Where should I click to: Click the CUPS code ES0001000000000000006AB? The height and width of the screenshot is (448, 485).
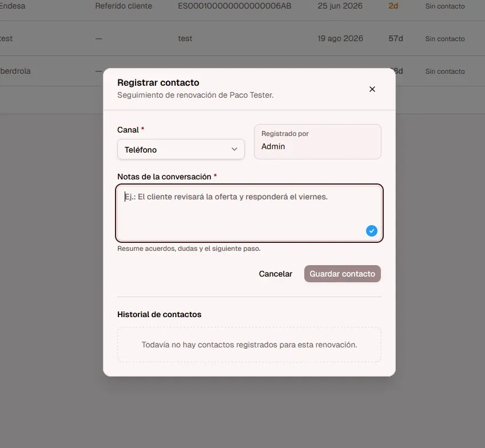(234, 6)
